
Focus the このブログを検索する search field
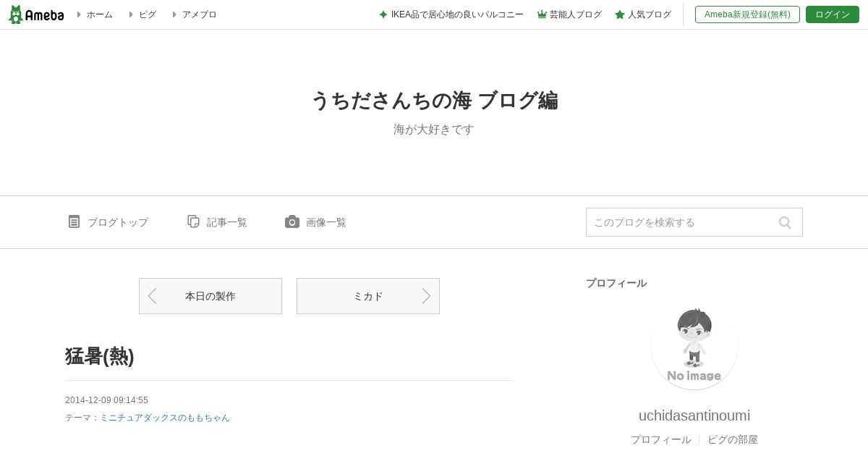tap(680, 222)
